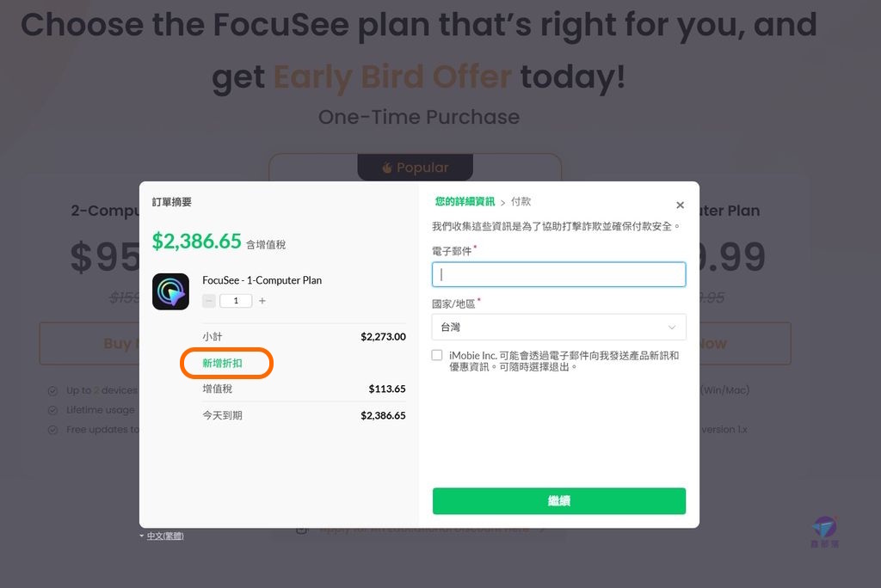
Task: Click the watermark logo in bottom corner
Action: [825, 532]
